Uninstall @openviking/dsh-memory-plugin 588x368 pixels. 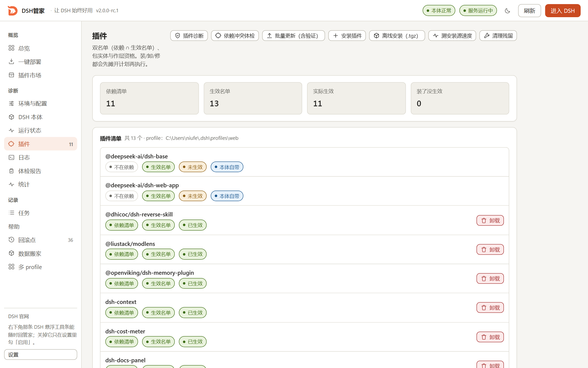(490, 279)
